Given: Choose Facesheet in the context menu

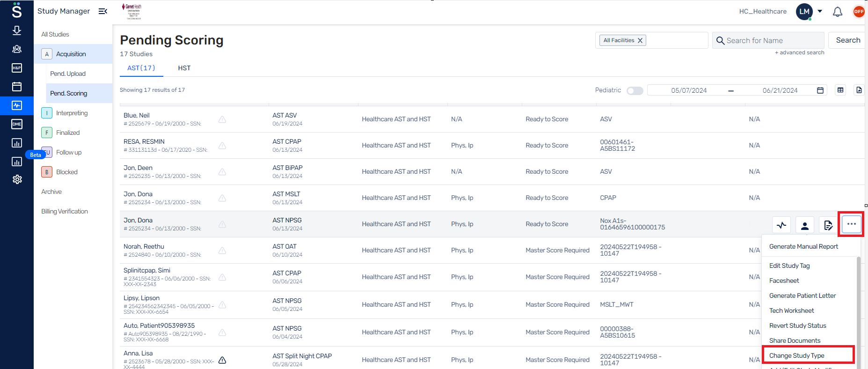Looking at the screenshot, I should coord(784,280).
